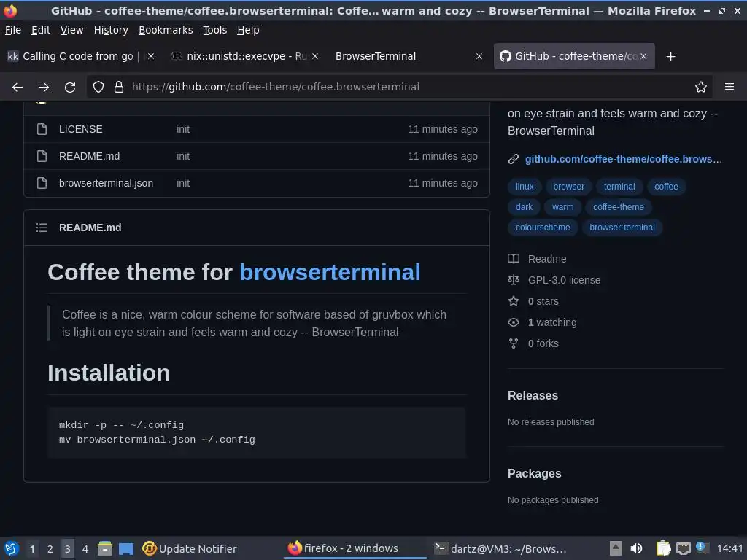Screen dimensions: 747x560
Task: Open the File menu
Action: pos(13,30)
